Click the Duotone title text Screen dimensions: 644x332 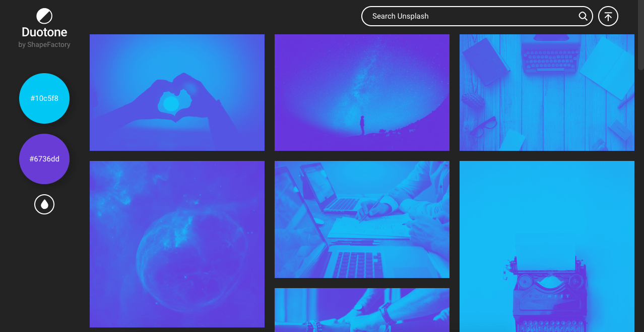point(44,32)
